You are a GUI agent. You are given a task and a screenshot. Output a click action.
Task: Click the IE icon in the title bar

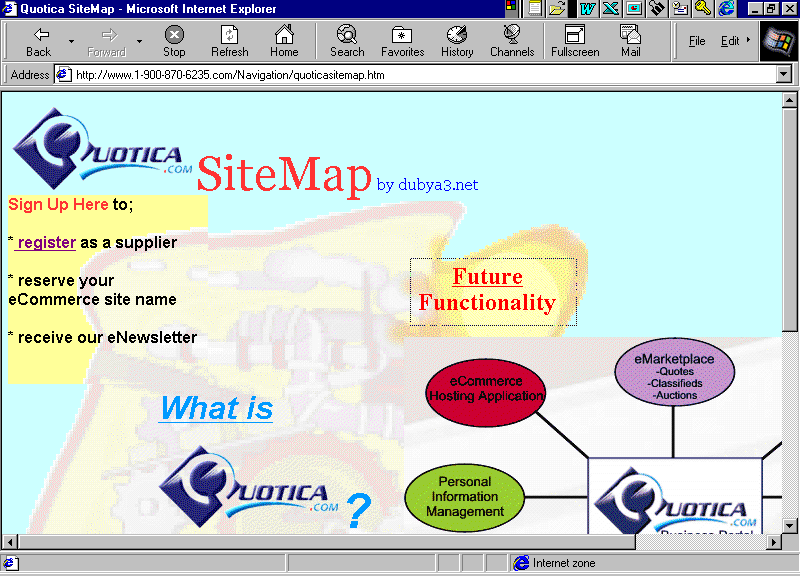click(10, 8)
